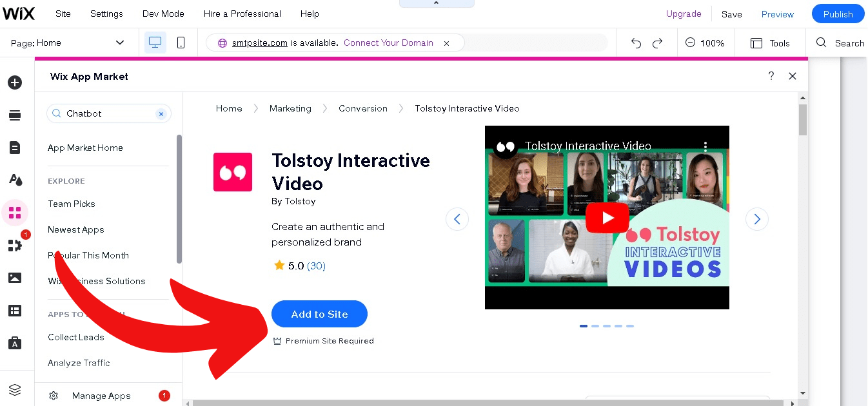The height and width of the screenshot is (406, 868).
Task: Go to Home breadcrumb
Action: click(x=229, y=108)
